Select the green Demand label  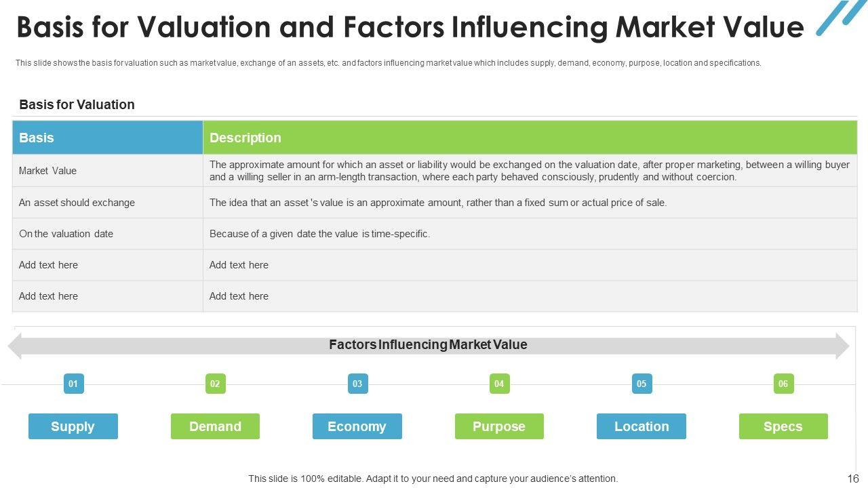tap(215, 426)
